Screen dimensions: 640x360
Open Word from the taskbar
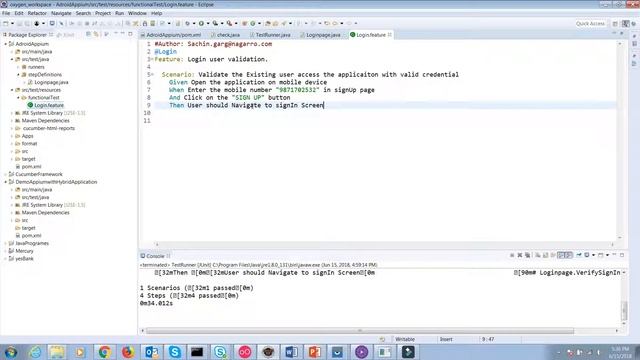pyautogui.click(x=291, y=352)
